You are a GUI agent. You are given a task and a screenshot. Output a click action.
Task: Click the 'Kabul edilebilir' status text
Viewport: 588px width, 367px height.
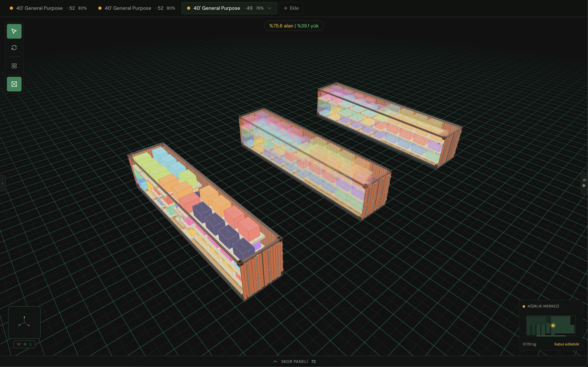tap(567, 344)
